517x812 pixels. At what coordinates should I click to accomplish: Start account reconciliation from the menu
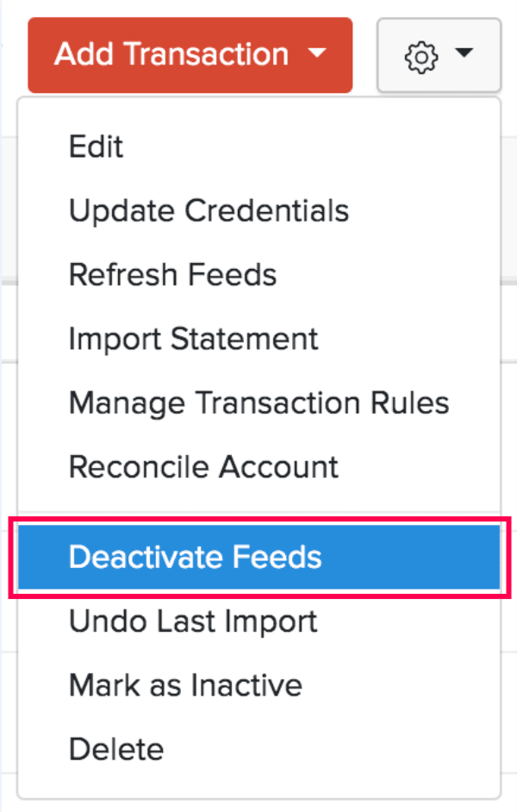(x=203, y=466)
